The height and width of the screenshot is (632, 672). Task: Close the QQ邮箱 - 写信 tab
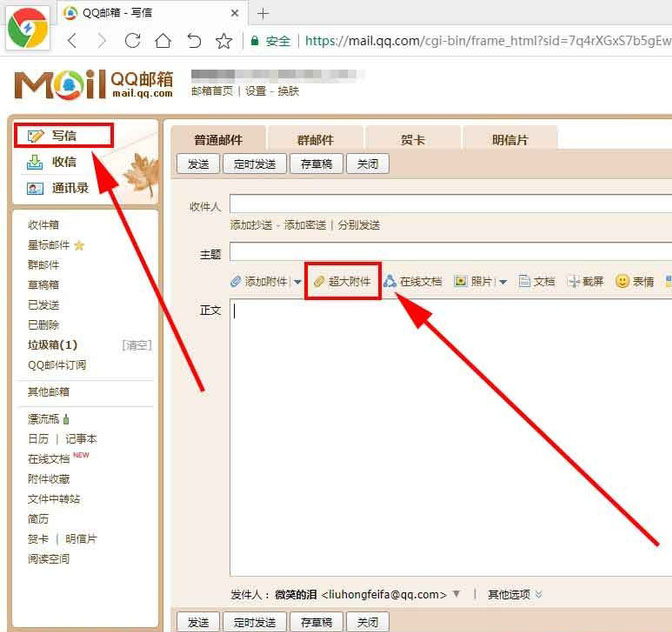click(234, 13)
